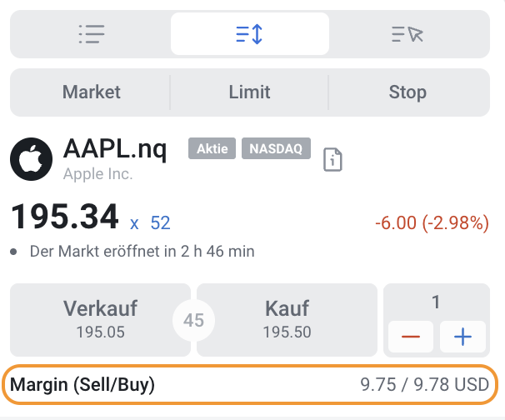Image resolution: width=505 pixels, height=420 pixels.
Task: Click the Apple logo icon
Action: (x=31, y=159)
